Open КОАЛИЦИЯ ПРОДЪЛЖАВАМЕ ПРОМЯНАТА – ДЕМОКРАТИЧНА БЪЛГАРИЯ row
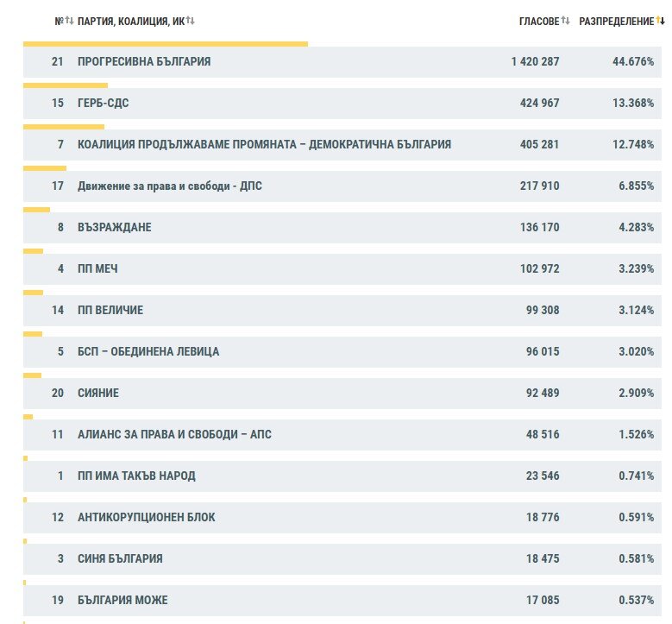Screen dimensions: 672x624 pos(342,144)
